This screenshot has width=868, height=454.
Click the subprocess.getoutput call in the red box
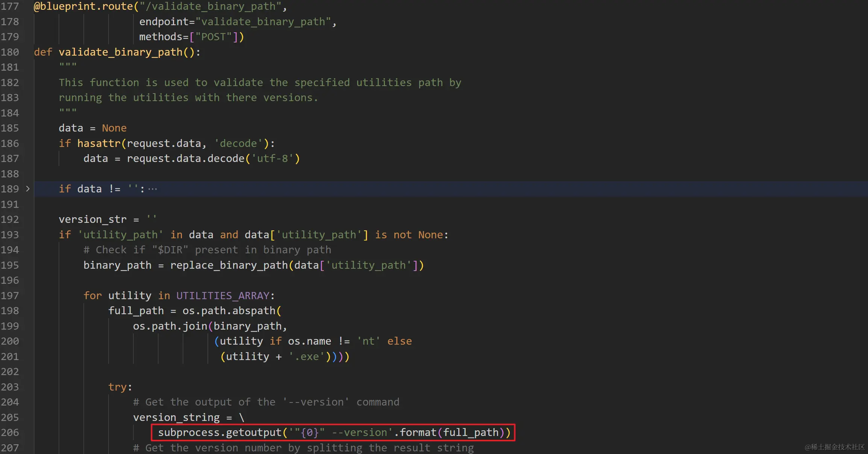pyautogui.click(x=220, y=432)
